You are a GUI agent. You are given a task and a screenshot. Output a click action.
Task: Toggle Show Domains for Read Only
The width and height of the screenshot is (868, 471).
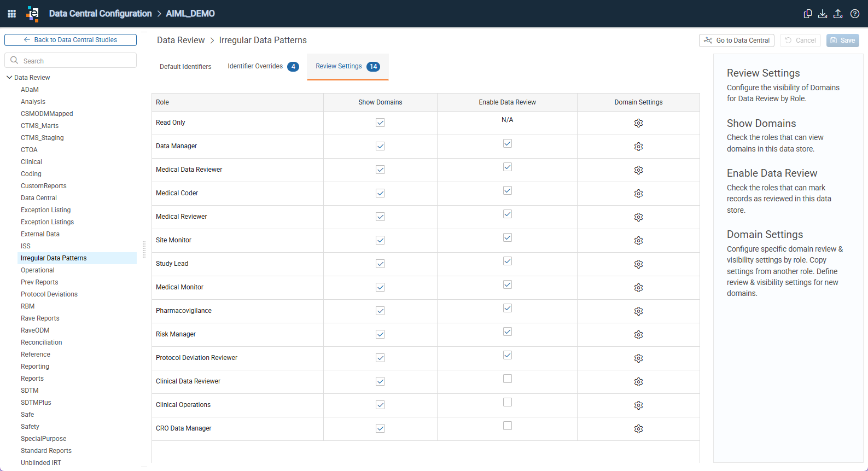tap(380, 123)
